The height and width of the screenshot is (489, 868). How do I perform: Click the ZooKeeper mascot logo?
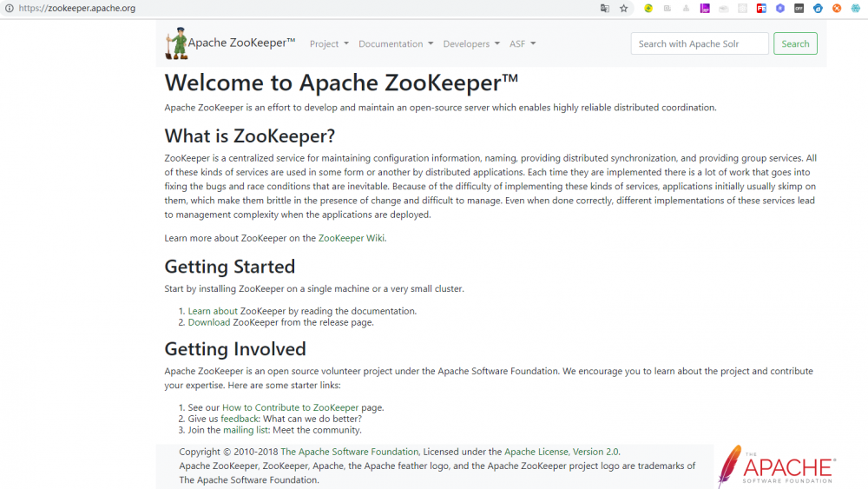(177, 43)
